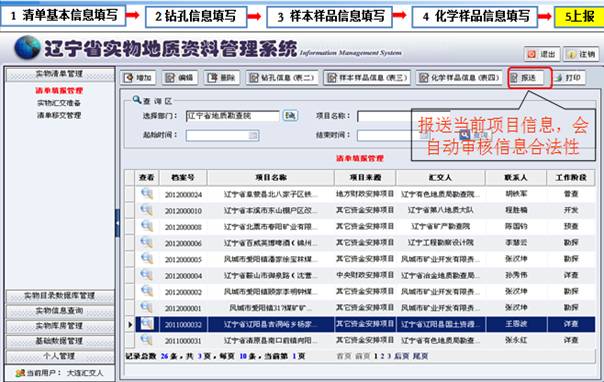Sort by the 工作阶段 column header
604x382 pixels.
[x=571, y=178]
